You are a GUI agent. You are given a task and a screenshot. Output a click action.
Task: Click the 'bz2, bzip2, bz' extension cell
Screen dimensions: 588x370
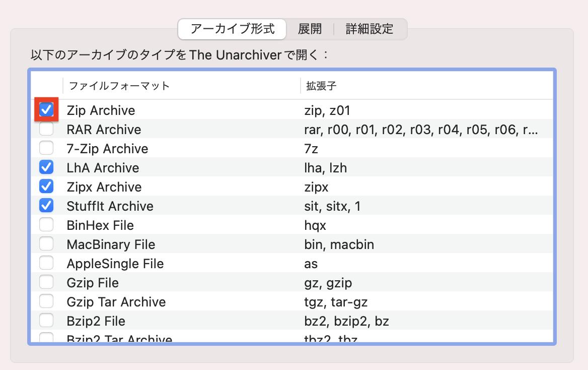[x=346, y=321]
